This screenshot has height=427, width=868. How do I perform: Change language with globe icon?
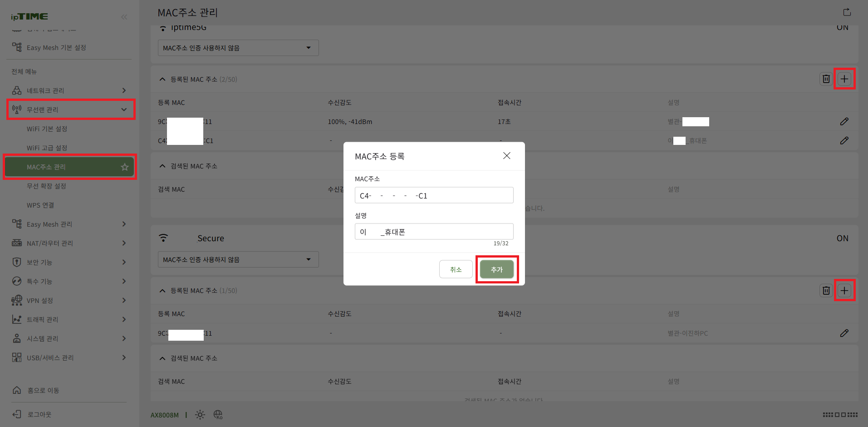(218, 415)
